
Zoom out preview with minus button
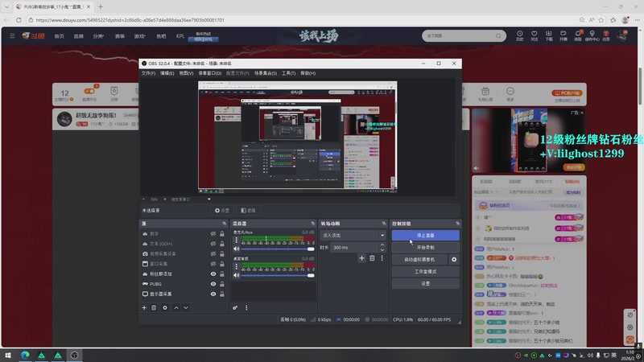tap(144, 200)
